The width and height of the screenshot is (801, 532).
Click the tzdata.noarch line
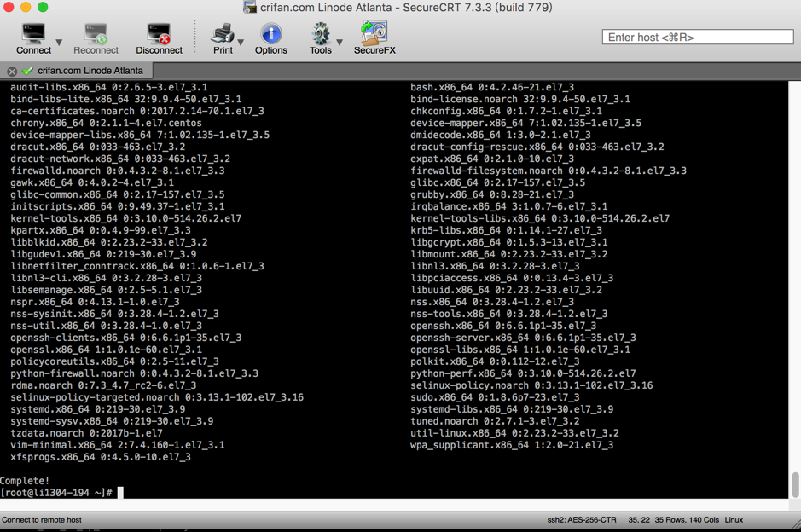(86, 433)
